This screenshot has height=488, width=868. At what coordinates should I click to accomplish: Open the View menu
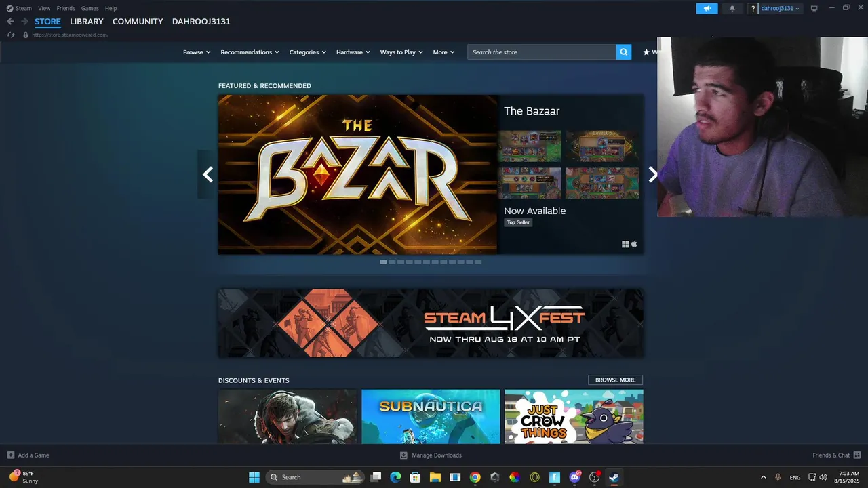(x=44, y=8)
